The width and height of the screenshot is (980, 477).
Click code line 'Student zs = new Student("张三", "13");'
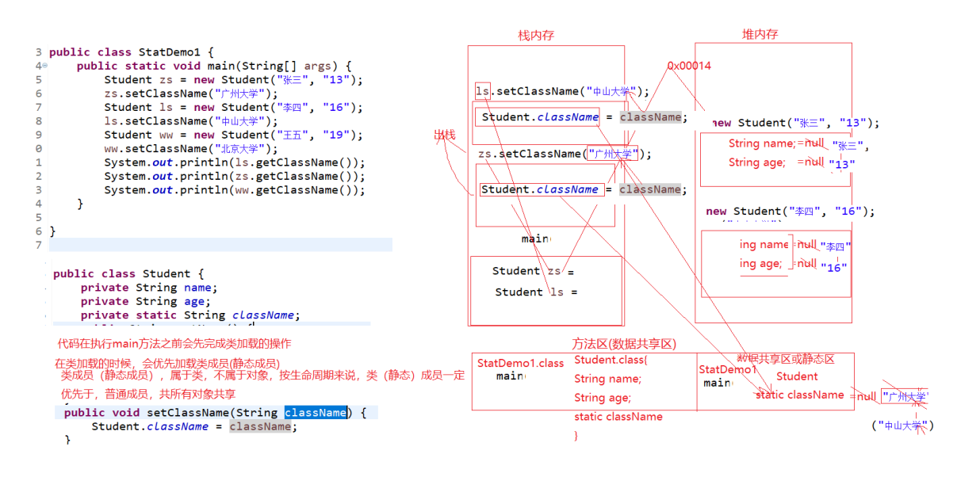[233, 80]
